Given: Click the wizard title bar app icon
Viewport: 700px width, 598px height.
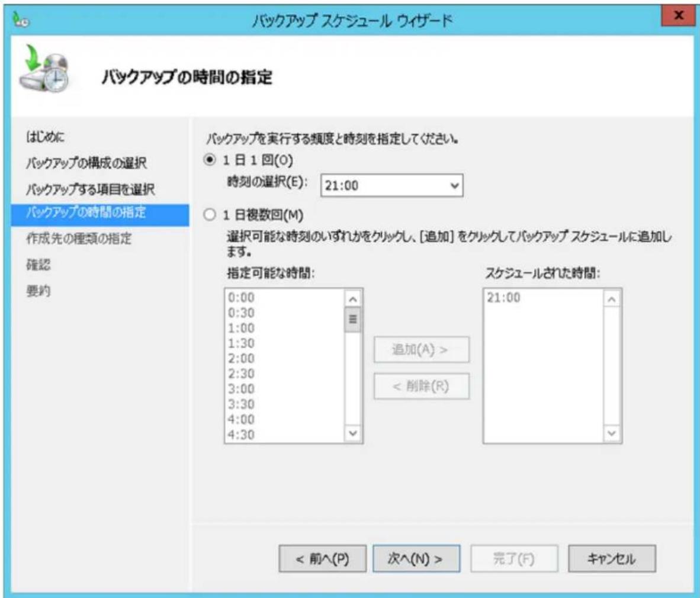Looking at the screenshot, I should tap(21, 20).
